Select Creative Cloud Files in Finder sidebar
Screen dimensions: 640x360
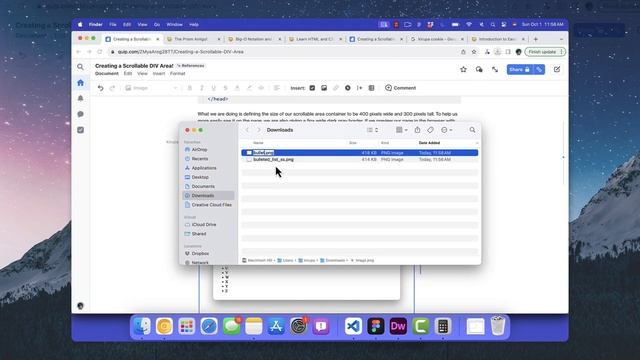click(x=212, y=205)
